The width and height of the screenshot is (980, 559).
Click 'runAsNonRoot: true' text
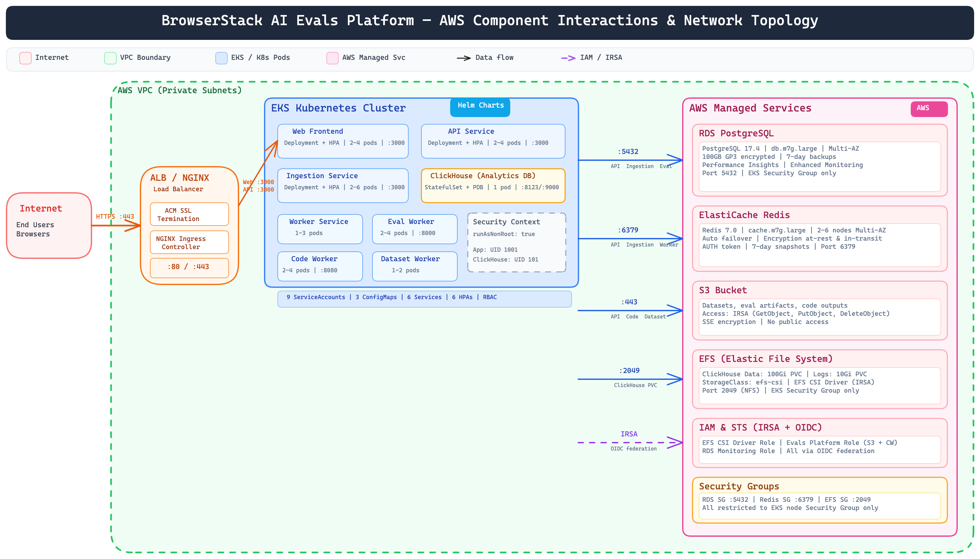tap(504, 234)
